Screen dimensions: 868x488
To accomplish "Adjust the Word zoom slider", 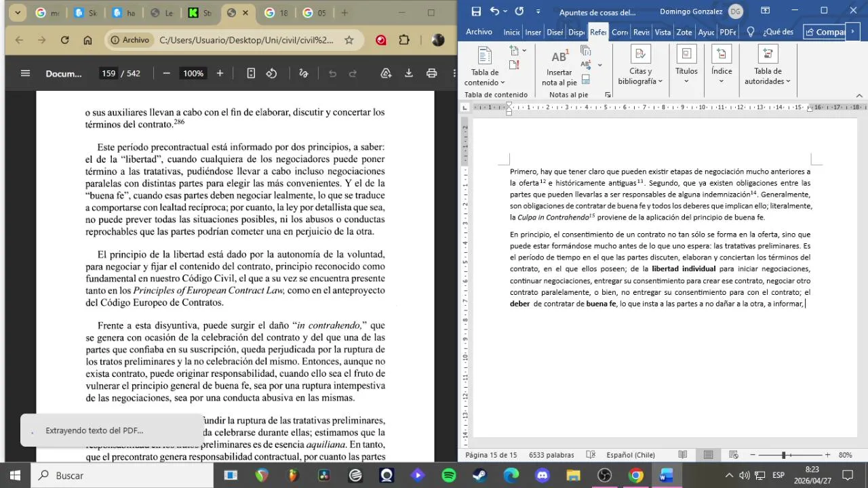I will coord(783,455).
